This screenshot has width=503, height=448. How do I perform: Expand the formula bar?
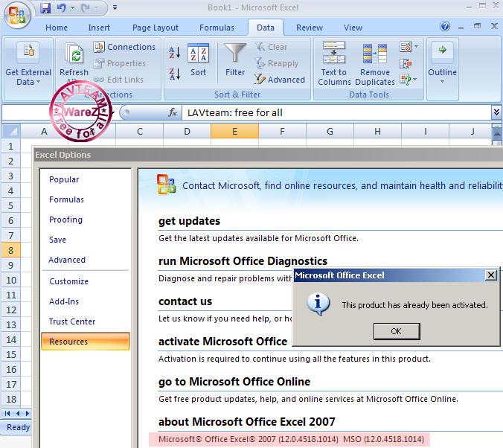tap(496, 112)
